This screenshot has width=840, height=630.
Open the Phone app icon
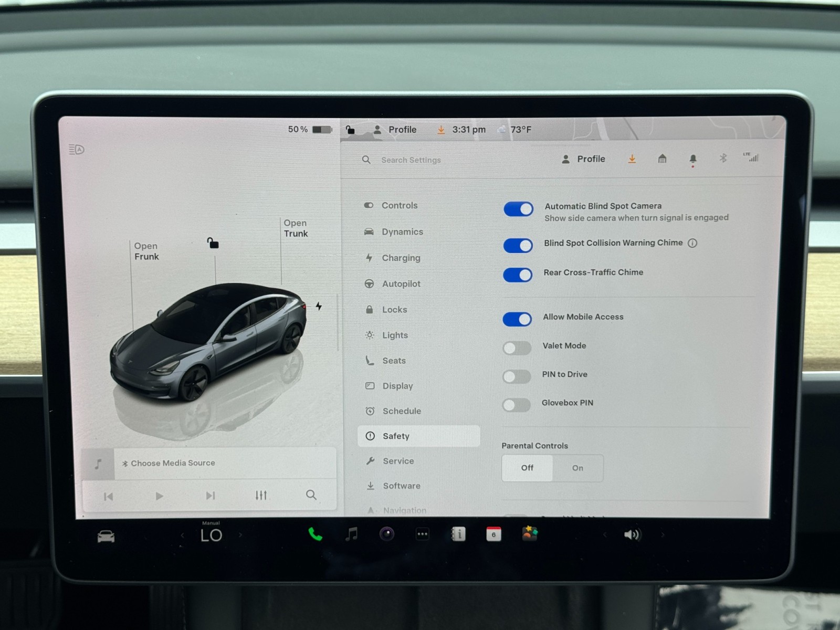315,534
